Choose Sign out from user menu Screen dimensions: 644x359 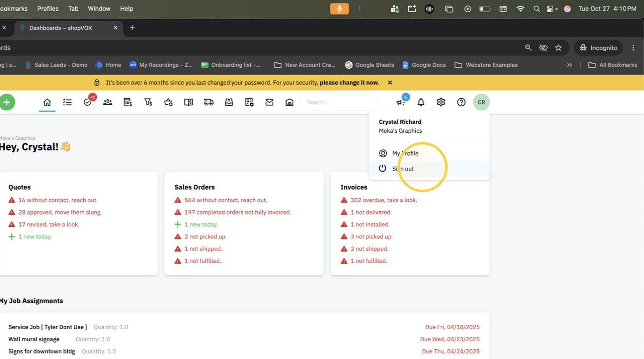pos(429,169)
